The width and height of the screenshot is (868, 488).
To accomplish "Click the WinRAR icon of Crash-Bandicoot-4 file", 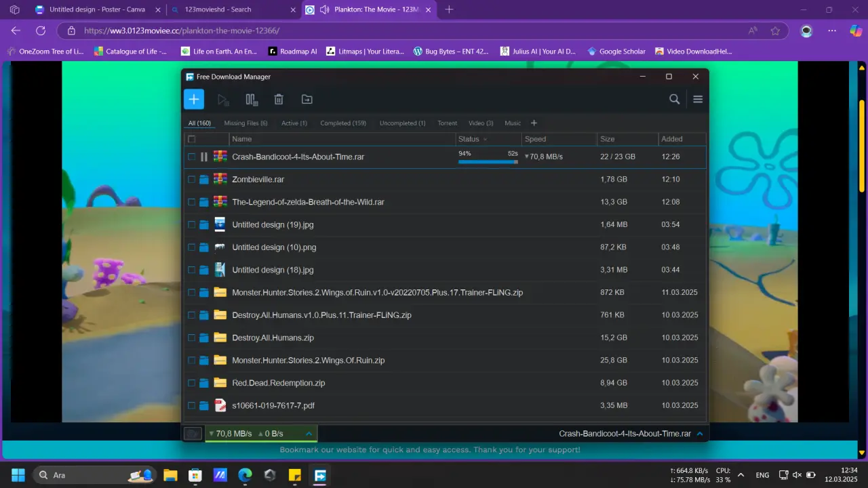I will [x=220, y=157].
